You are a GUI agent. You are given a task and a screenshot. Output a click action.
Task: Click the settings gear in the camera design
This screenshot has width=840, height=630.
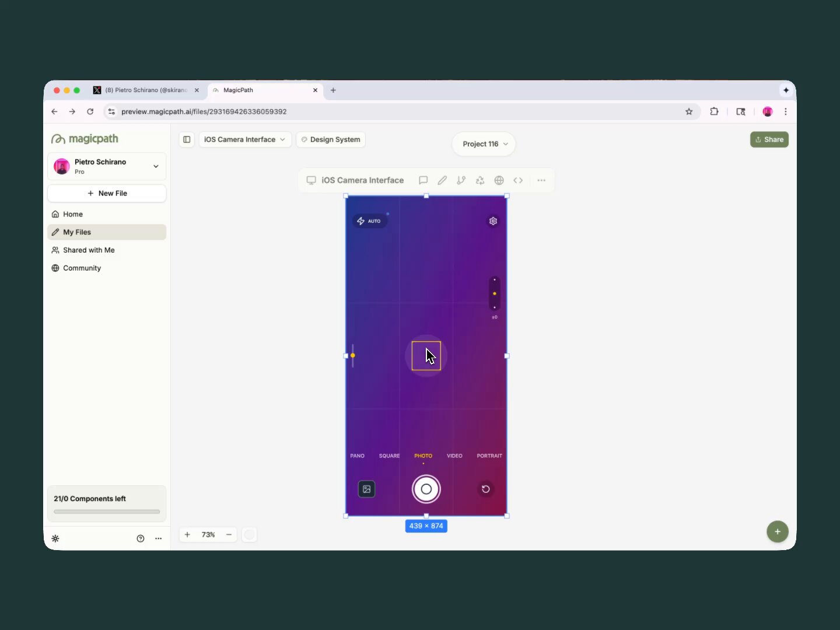(493, 221)
